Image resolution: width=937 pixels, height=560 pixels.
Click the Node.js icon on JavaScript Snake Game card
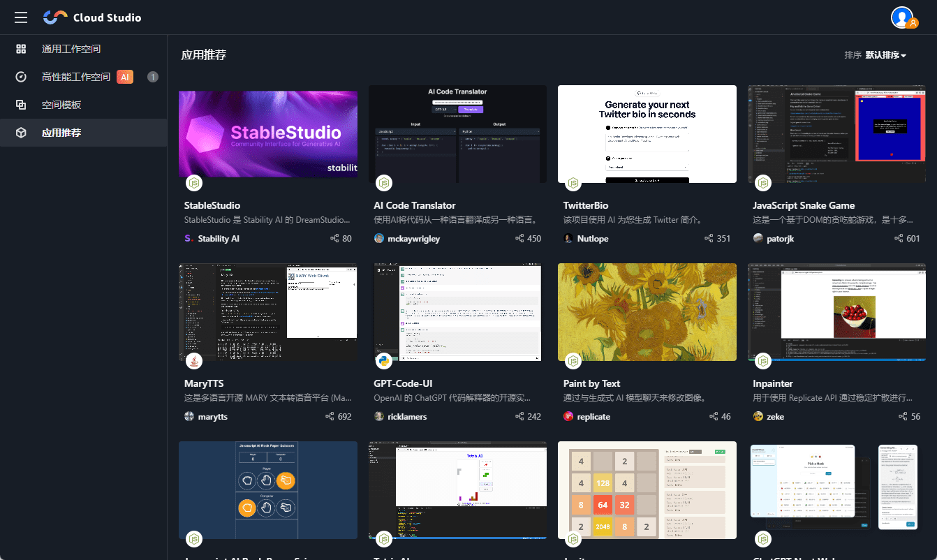click(x=763, y=183)
